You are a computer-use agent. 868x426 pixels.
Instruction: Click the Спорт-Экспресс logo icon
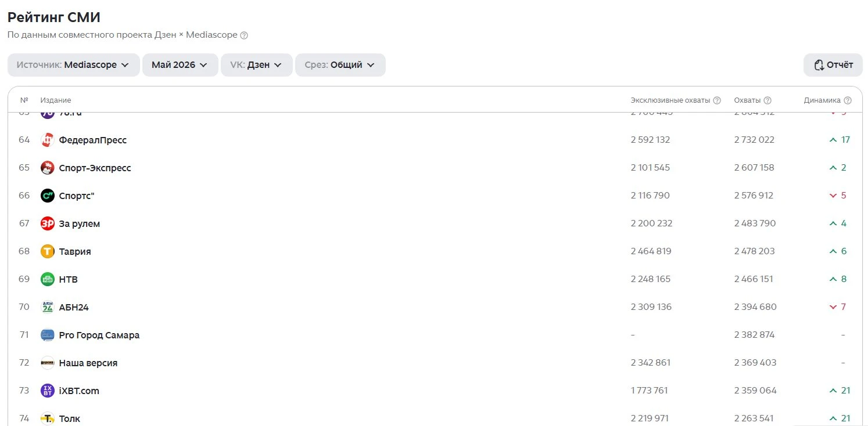click(x=48, y=168)
